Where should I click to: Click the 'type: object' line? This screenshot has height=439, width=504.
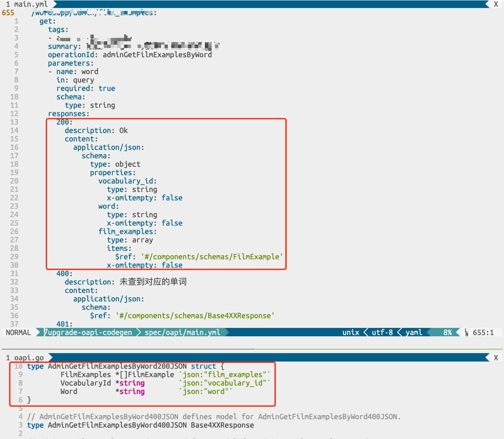point(115,164)
